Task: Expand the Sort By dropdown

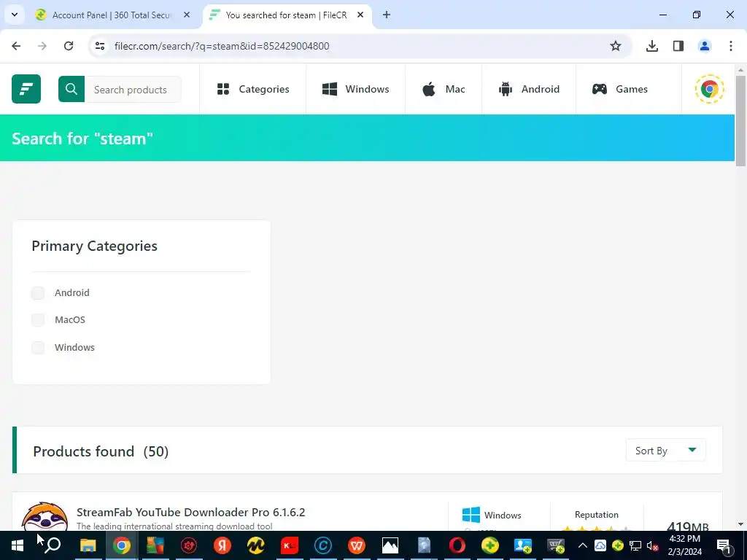Action: coord(665,451)
